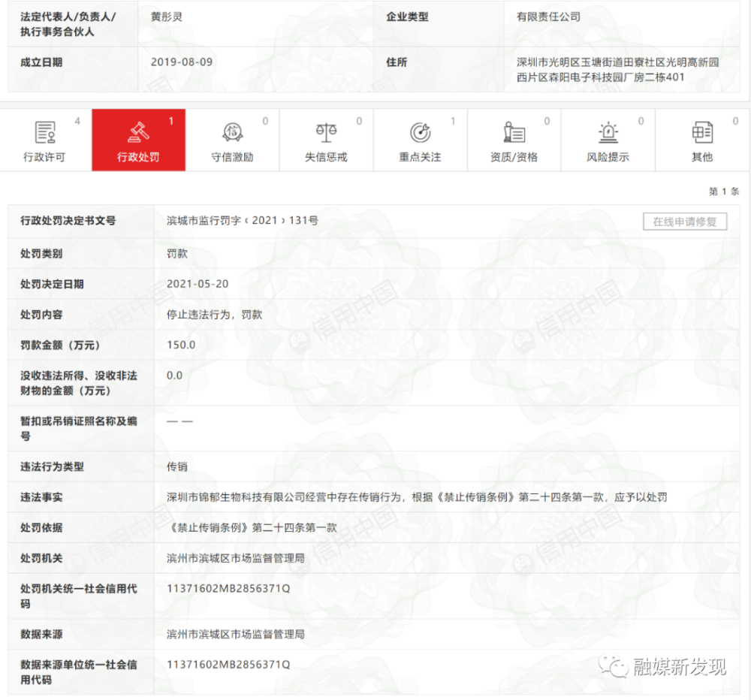Click the credit code in 数据来源单位统一社会信用代码 row
Viewport: 751px width, 700px height.
tap(228, 665)
